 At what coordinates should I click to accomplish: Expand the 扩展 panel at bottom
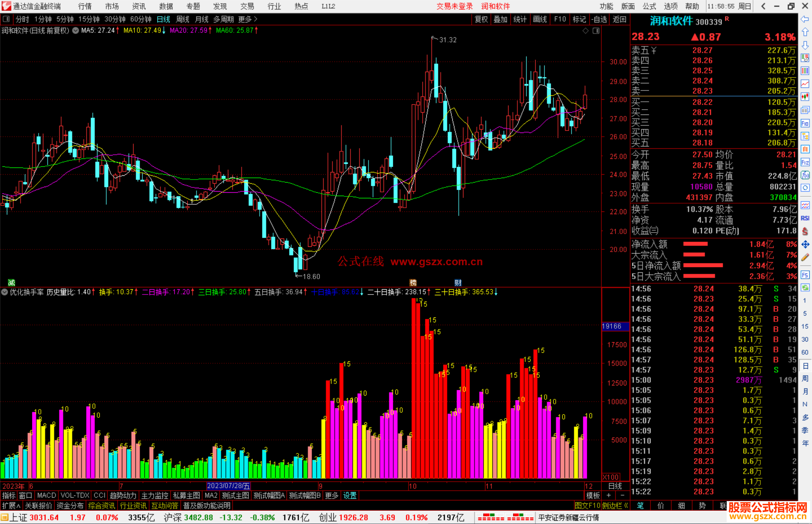[x=11, y=506]
